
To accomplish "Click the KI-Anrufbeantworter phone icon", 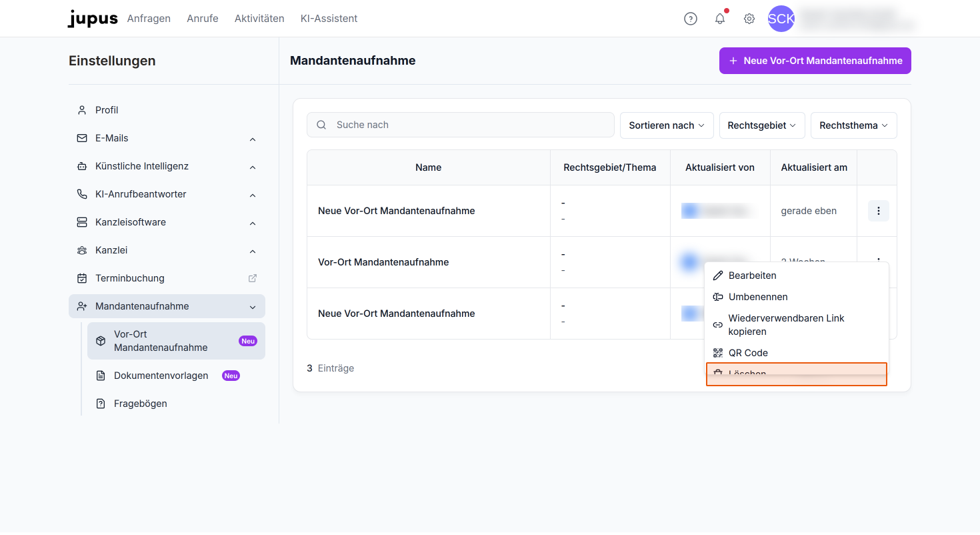I will (82, 194).
